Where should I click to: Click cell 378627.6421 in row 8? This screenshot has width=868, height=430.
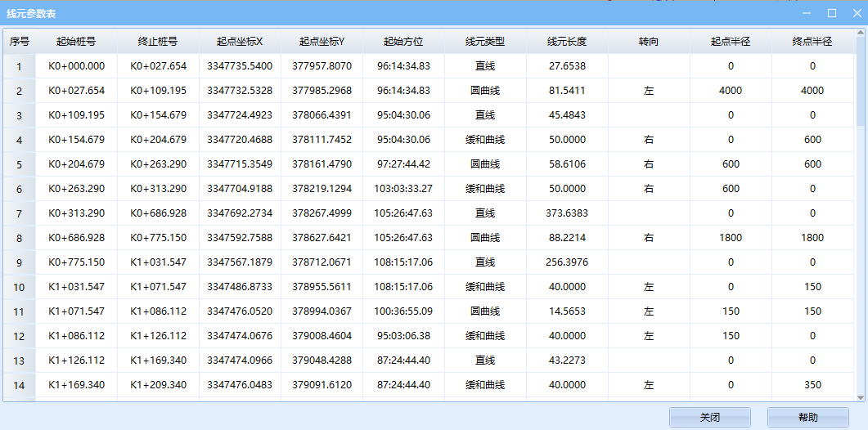pos(322,238)
